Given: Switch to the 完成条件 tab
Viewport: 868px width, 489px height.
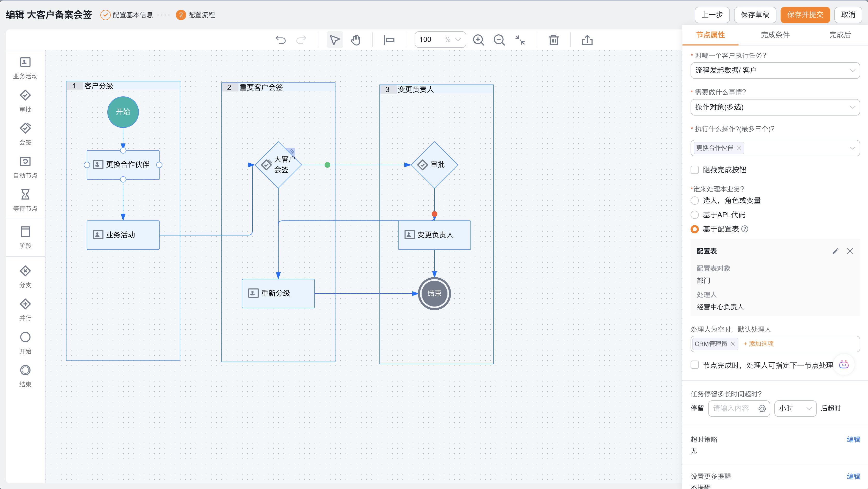Looking at the screenshot, I should point(775,35).
